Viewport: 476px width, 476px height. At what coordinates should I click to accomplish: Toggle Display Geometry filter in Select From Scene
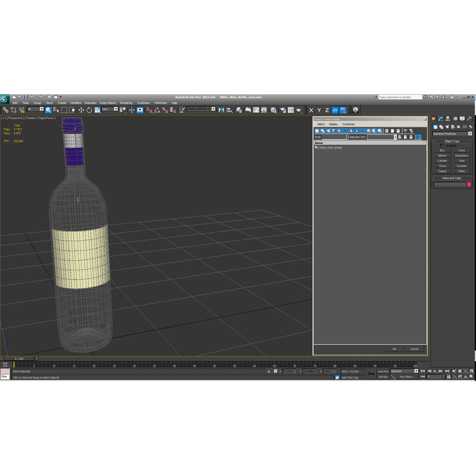[317, 131]
